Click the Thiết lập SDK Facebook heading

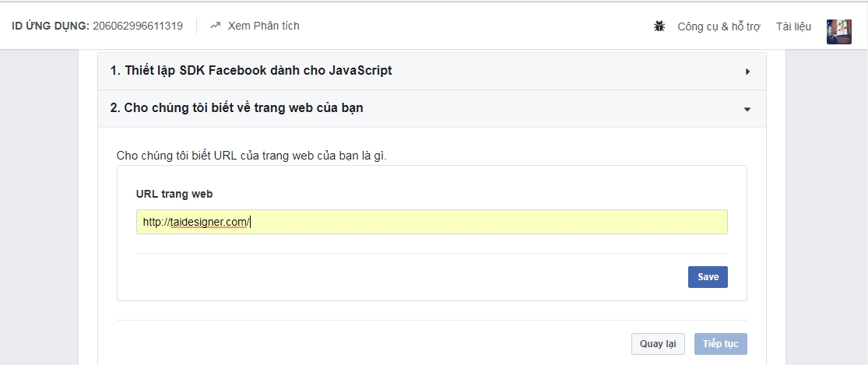pyautogui.click(x=251, y=71)
